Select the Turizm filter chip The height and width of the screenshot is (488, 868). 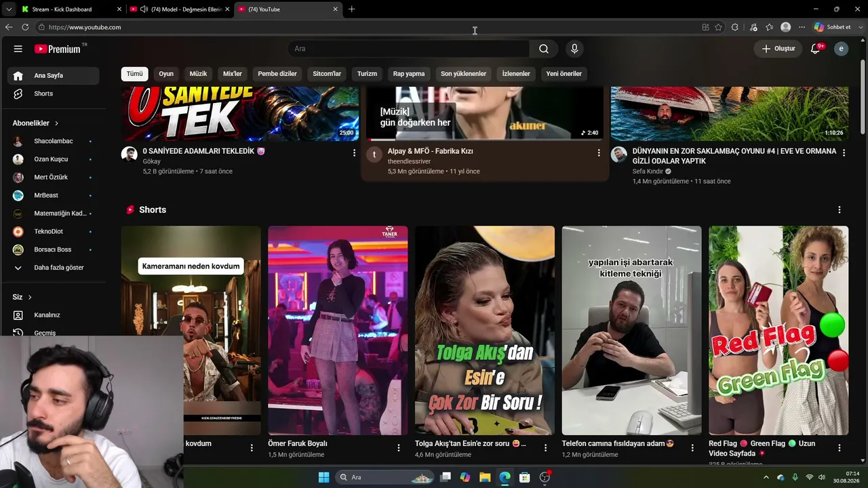367,74
